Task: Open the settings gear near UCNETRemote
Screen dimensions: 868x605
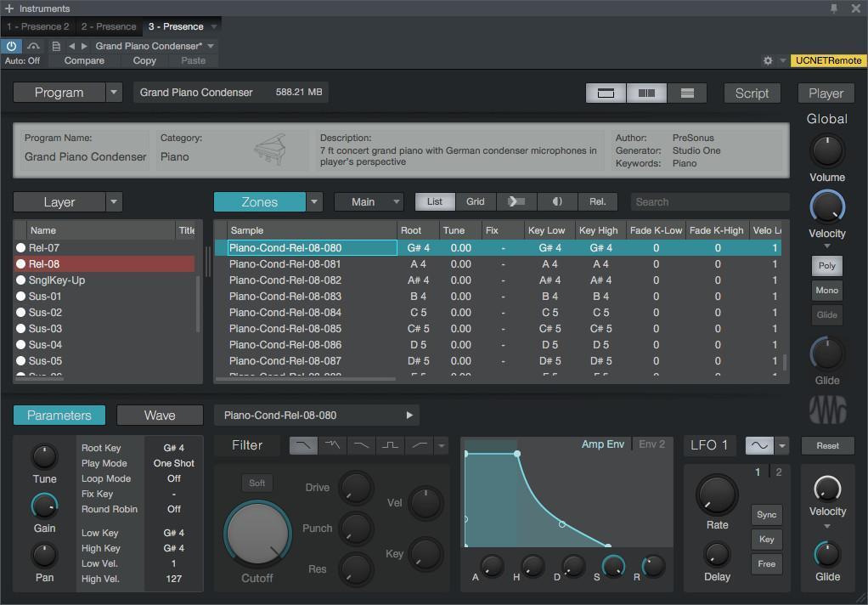Action: coord(768,60)
